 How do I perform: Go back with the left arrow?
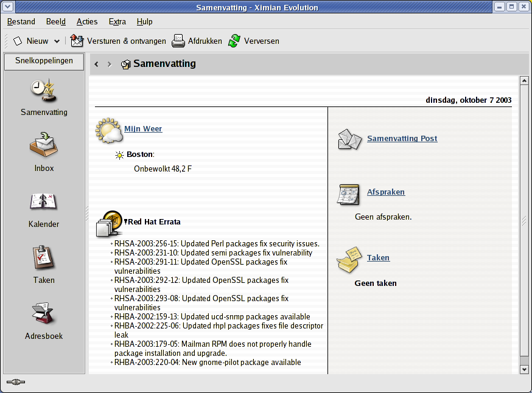pos(97,64)
